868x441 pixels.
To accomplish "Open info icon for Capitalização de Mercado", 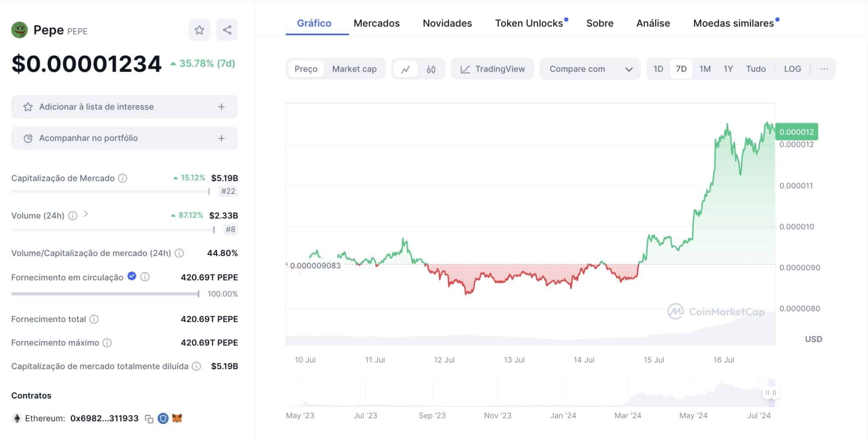I will tap(122, 178).
